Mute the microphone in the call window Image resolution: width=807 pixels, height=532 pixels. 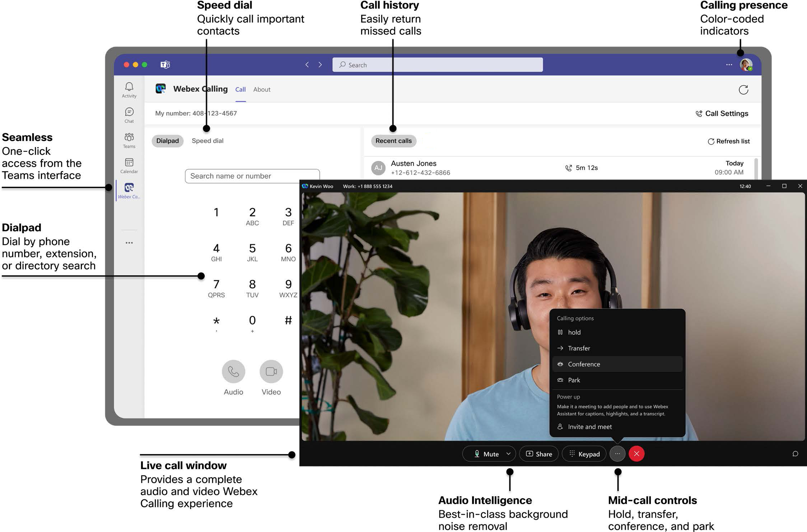[x=486, y=454]
